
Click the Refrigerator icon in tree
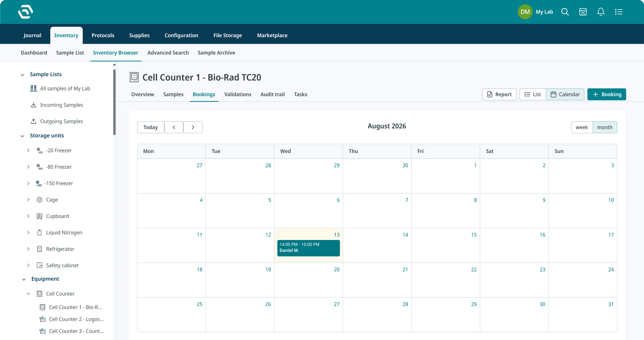coord(39,249)
